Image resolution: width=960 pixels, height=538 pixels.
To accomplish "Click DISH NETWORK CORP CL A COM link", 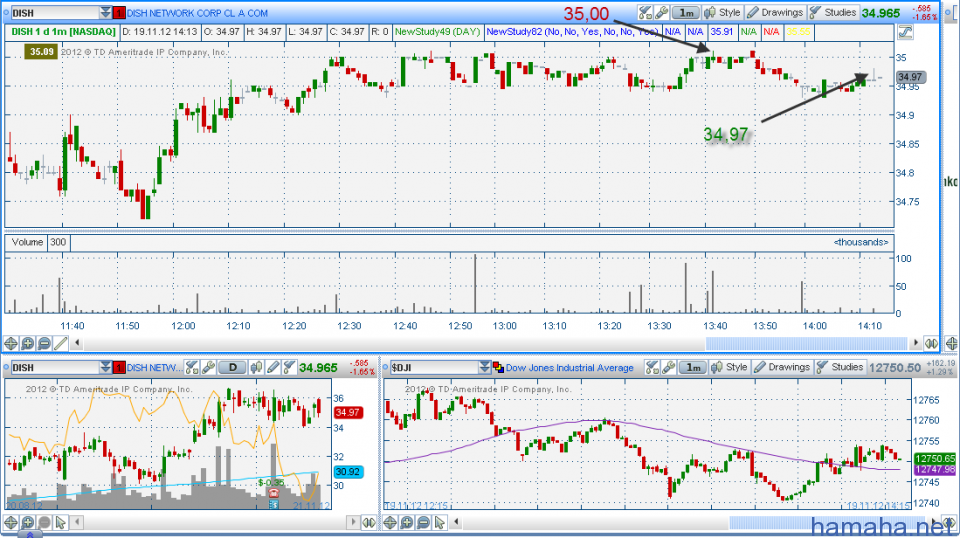I will pyautogui.click(x=197, y=13).
